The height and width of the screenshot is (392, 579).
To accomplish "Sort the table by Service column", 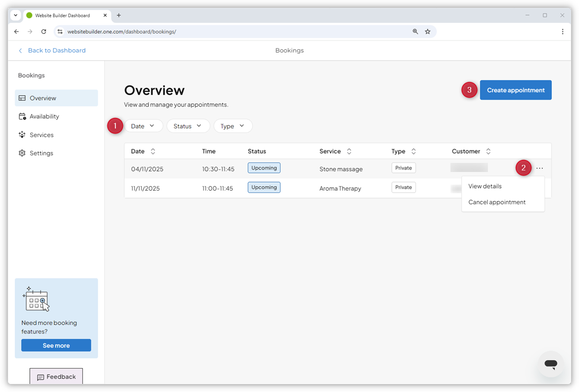I will pos(349,151).
